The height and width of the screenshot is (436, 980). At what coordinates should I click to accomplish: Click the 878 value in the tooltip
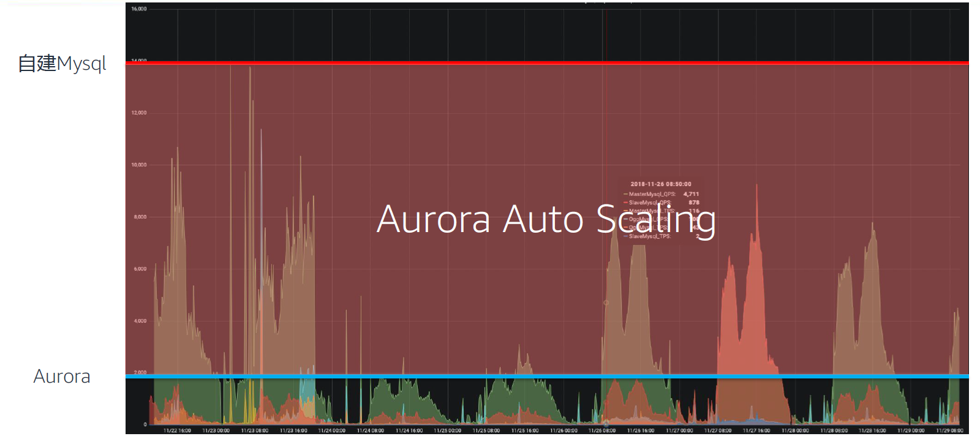tap(693, 203)
